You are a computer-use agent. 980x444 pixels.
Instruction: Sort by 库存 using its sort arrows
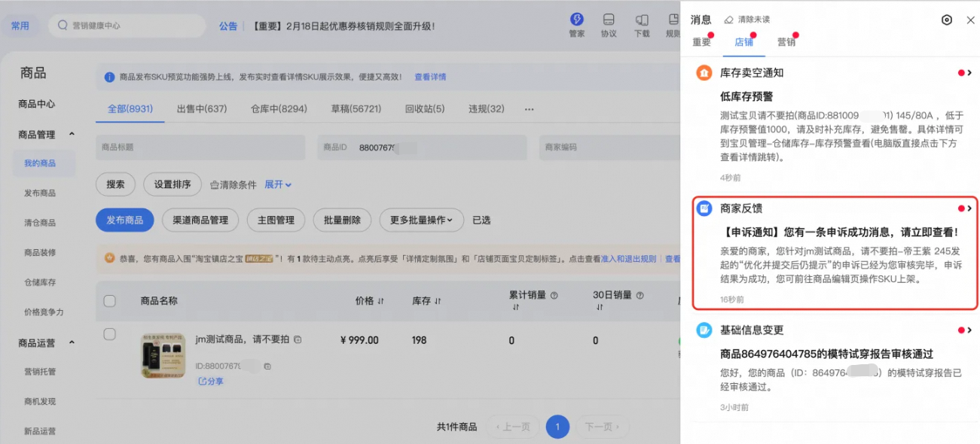pyautogui.click(x=438, y=301)
